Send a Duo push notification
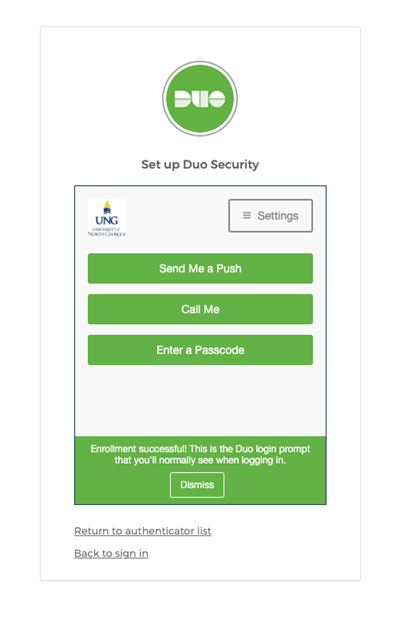The width and height of the screenshot is (396, 624). coord(200,268)
